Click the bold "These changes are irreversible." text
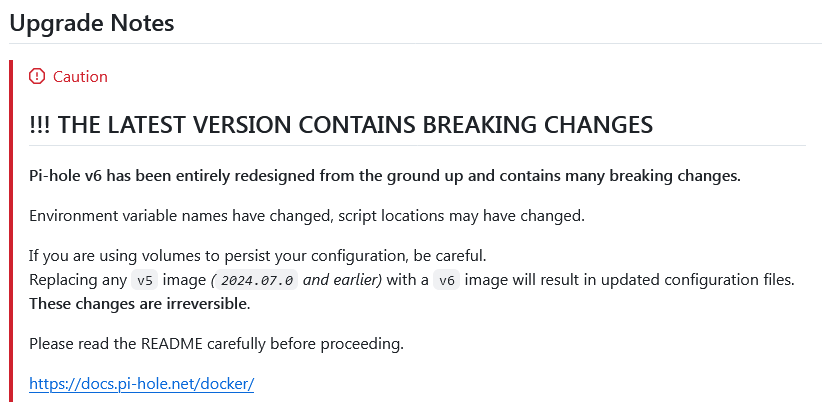Viewport: 837px width, 414px height. [140, 304]
